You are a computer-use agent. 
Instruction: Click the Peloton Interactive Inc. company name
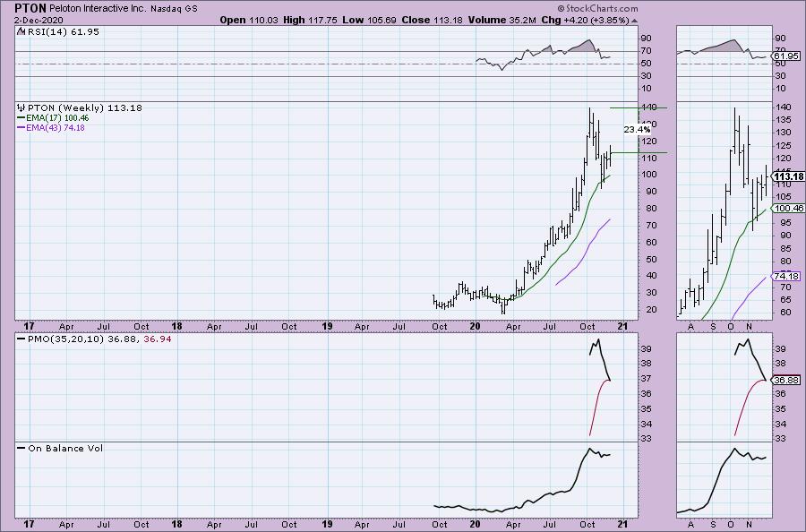99,9
